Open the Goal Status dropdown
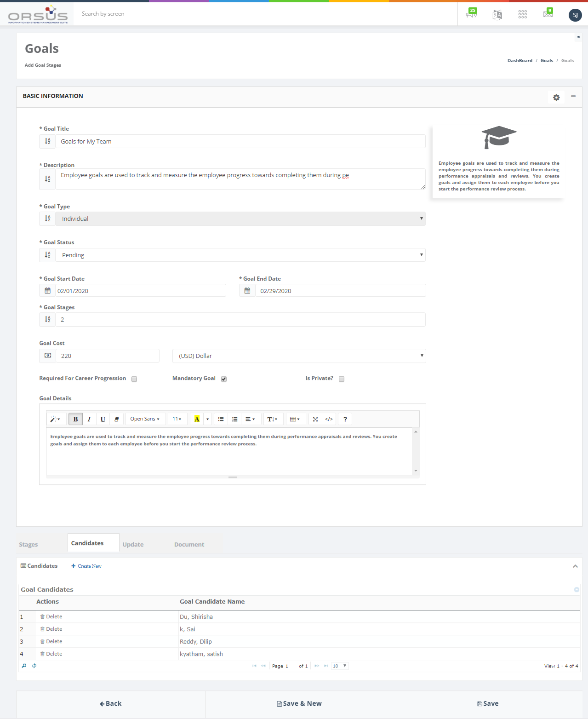 click(x=240, y=255)
